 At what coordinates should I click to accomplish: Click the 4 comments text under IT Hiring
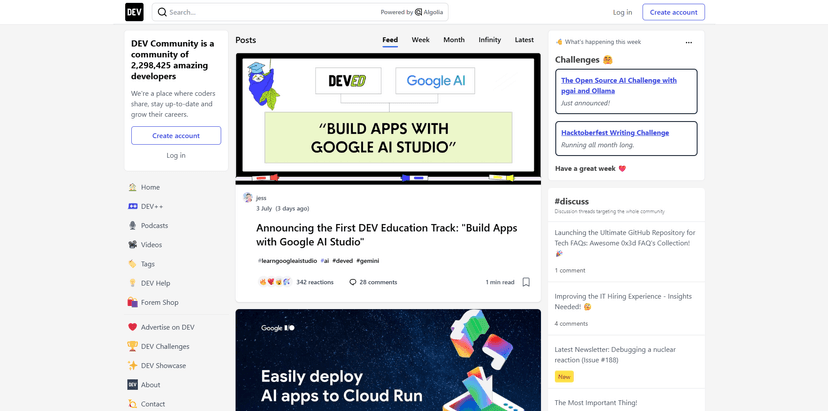[x=571, y=323]
